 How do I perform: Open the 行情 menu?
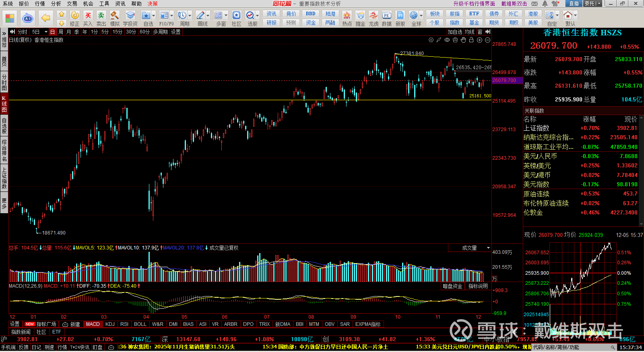tap(40, 4)
